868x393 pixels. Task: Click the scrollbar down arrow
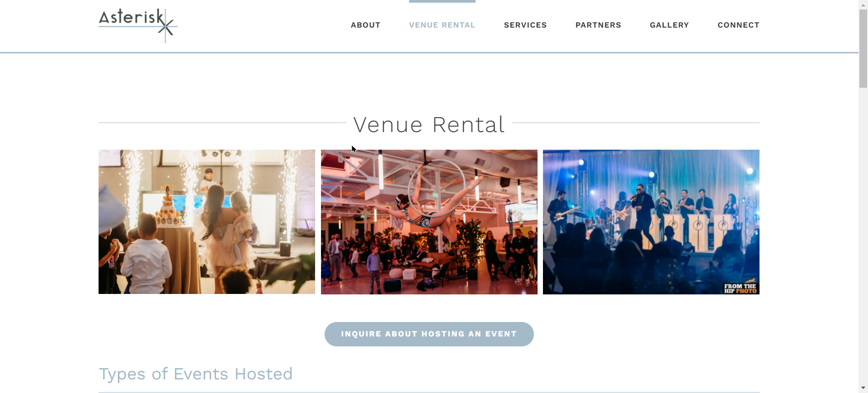[x=863, y=388]
